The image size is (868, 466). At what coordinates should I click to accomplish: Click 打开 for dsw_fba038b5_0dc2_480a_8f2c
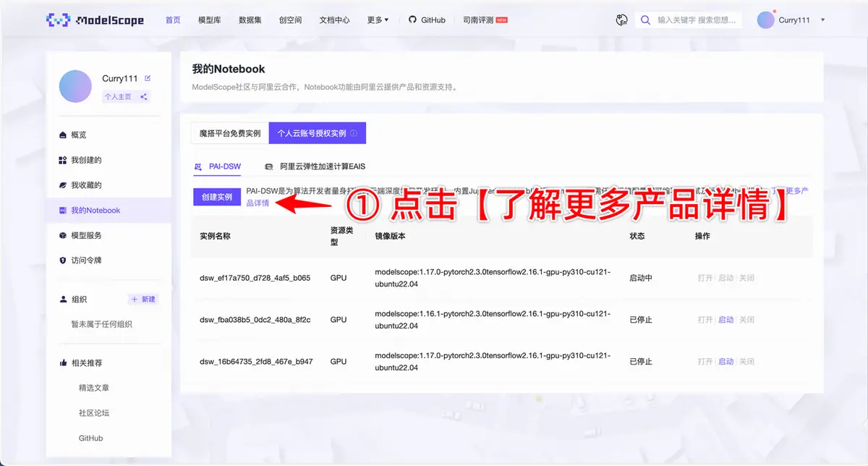pos(705,320)
